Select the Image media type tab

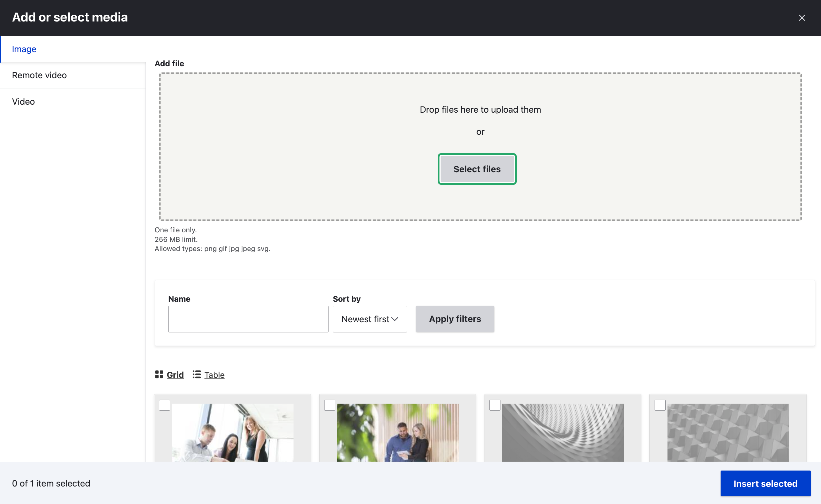tap(24, 49)
